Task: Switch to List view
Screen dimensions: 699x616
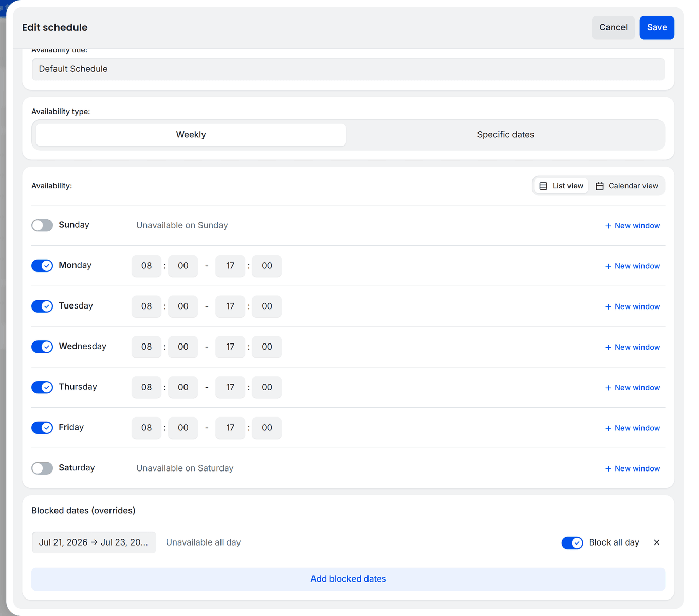Action: click(x=561, y=186)
